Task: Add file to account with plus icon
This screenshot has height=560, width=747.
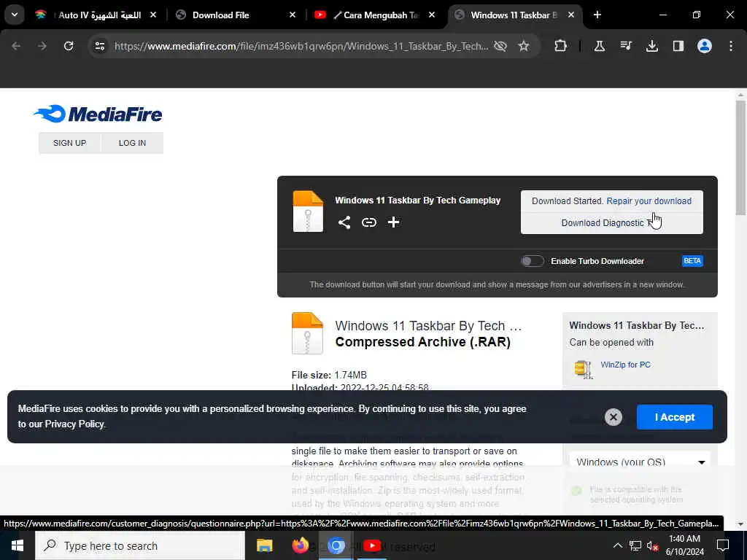Action: click(x=393, y=222)
